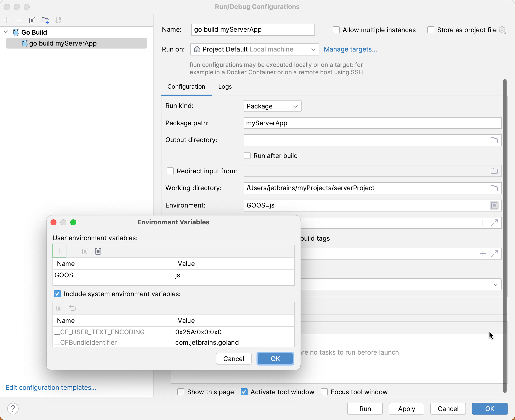This screenshot has height=420, width=515.
Task: Click the add environment variable icon
Action: point(59,251)
